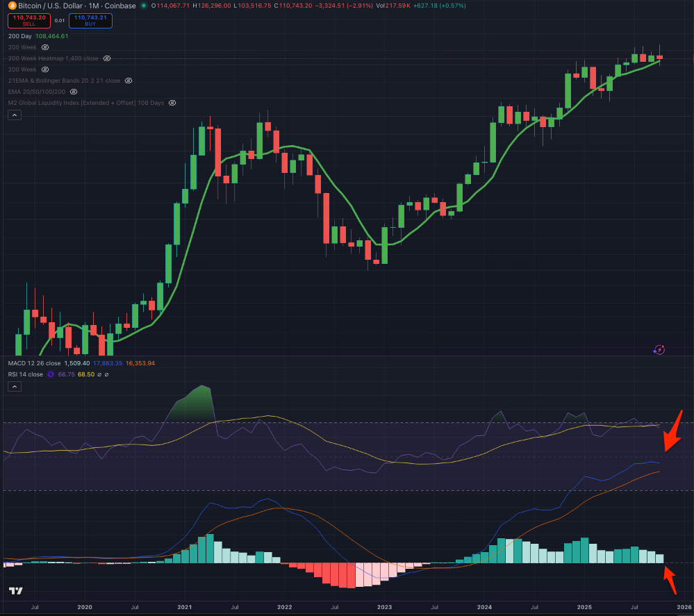Click the blue MACD value 17,863.35

click(x=108, y=363)
